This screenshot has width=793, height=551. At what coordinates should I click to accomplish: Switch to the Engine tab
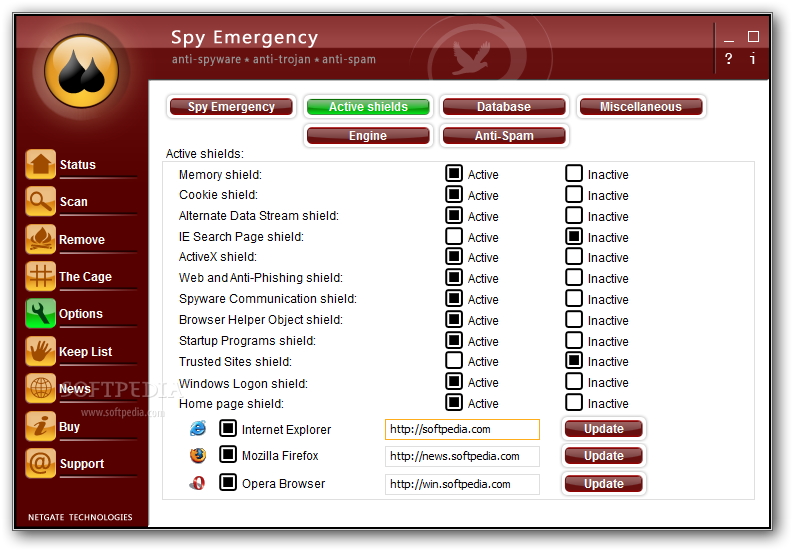(368, 136)
